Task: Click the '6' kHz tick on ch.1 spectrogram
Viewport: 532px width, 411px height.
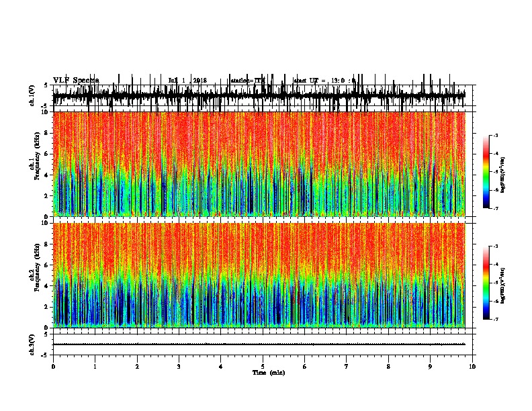Action: coord(47,154)
